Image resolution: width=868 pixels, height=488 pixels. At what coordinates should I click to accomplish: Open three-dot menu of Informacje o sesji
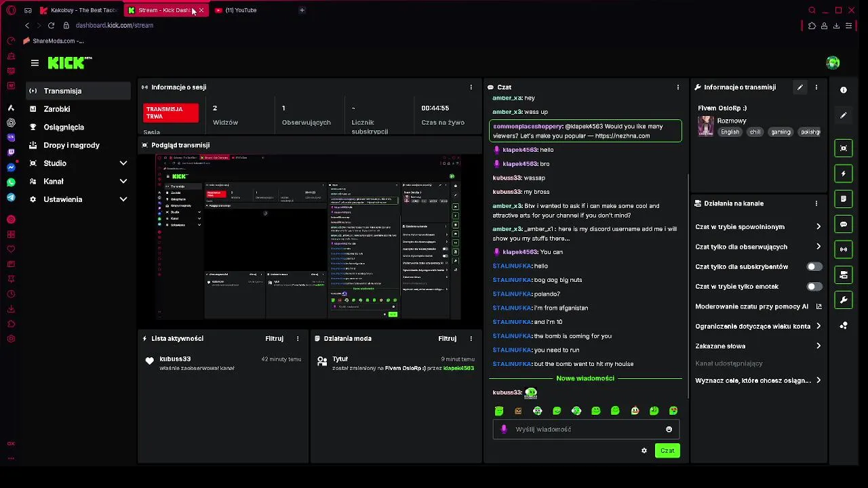point(471,87)
